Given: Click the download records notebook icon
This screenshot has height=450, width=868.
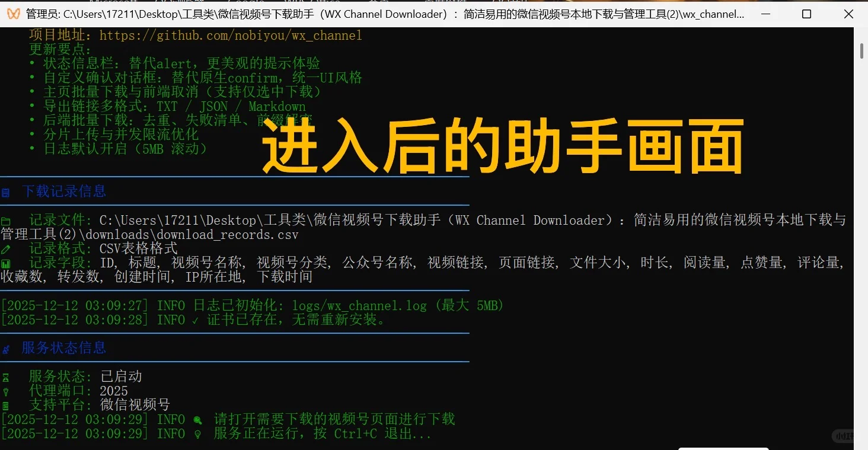Looking at the screenshot, I should click(x=5, y=192).
